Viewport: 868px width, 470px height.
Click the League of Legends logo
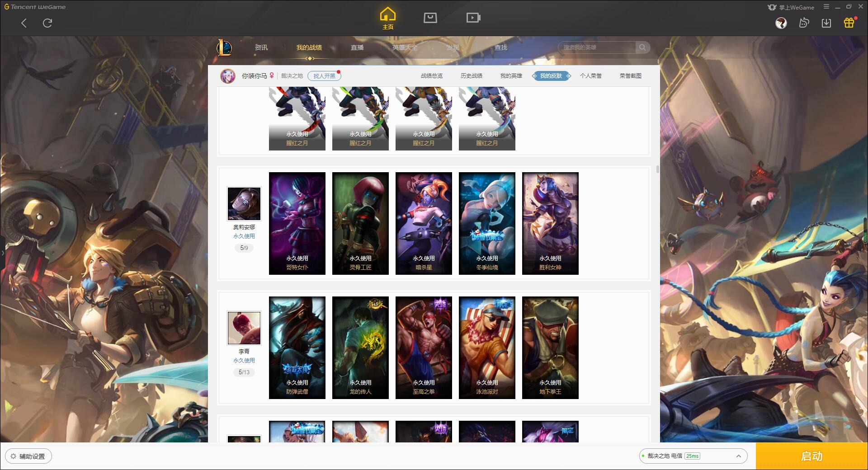pyautogui.click(x=224, y=47)
